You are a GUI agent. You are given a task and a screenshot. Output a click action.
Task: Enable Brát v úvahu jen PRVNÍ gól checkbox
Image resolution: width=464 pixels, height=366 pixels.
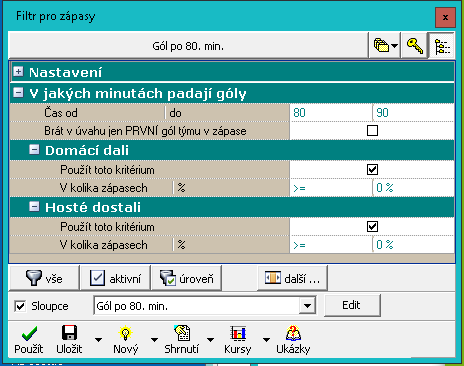coord(372,130)
